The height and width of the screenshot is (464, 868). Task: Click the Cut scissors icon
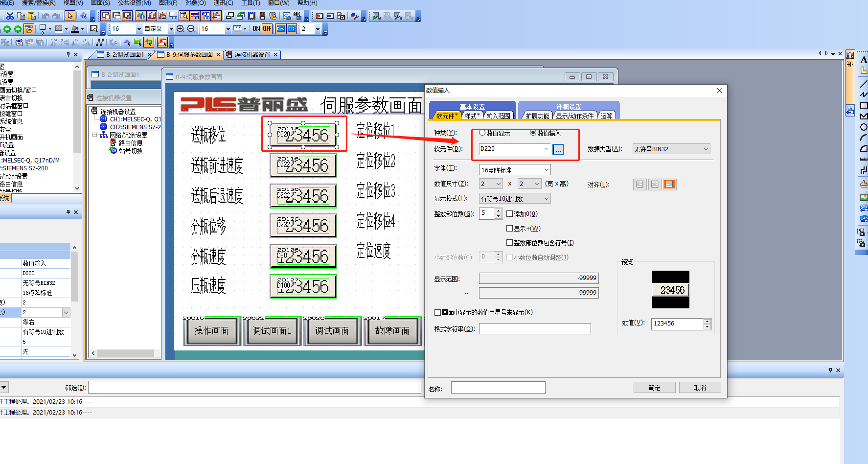[10, 16]
